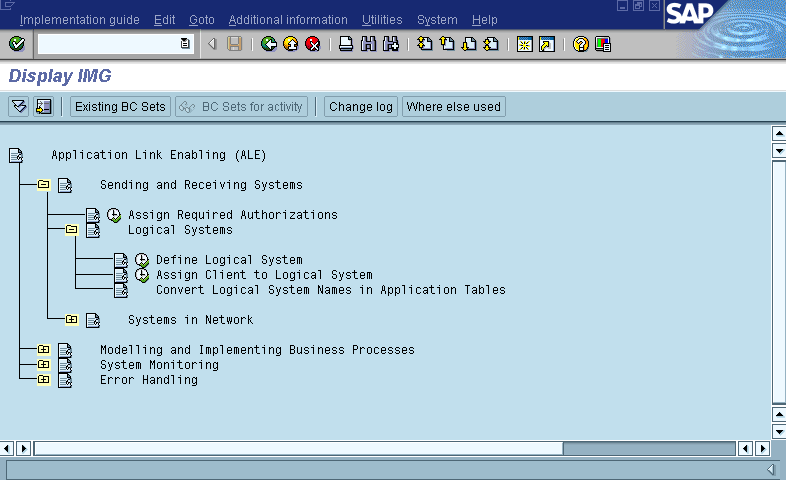Select Assign Required Authorizations text

pos(233,214)
